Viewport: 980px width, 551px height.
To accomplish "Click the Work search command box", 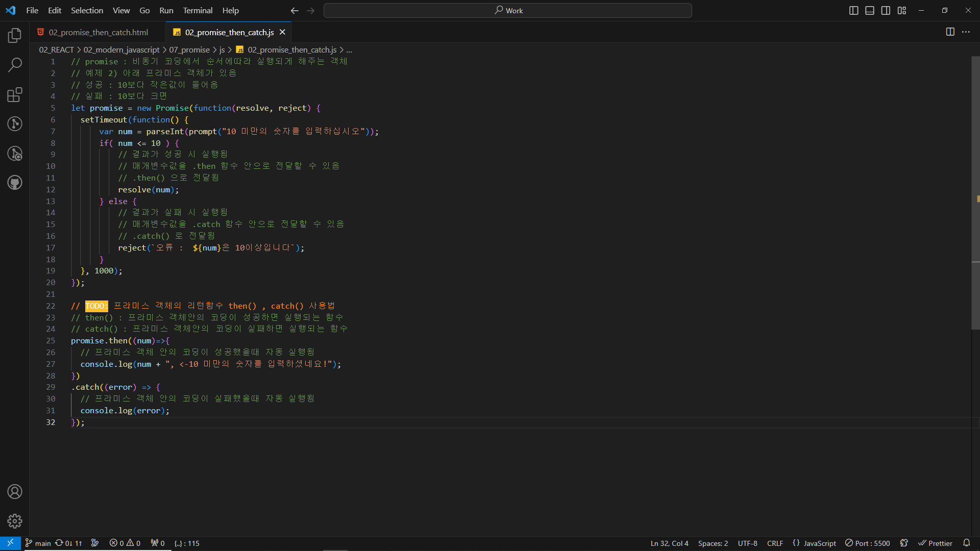I will click(x=507, y=11).
